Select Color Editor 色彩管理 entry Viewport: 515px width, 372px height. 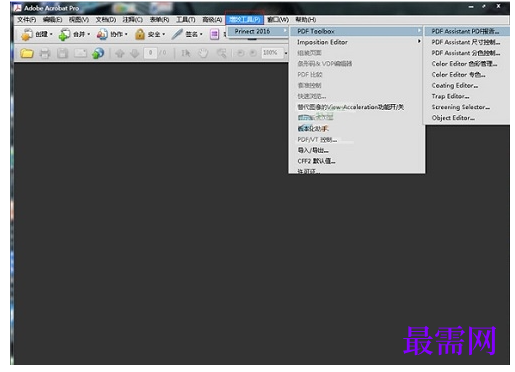[x=467, y=64]
